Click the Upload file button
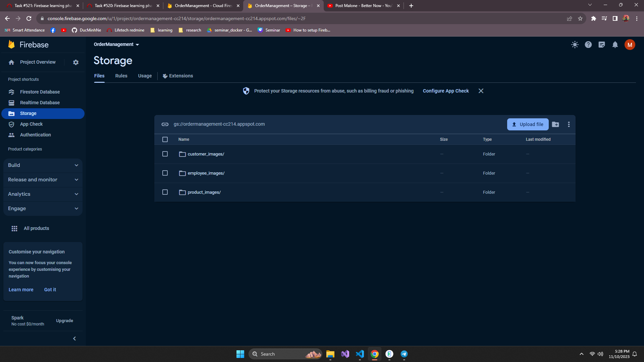644x362 pixels. (528, 124)
